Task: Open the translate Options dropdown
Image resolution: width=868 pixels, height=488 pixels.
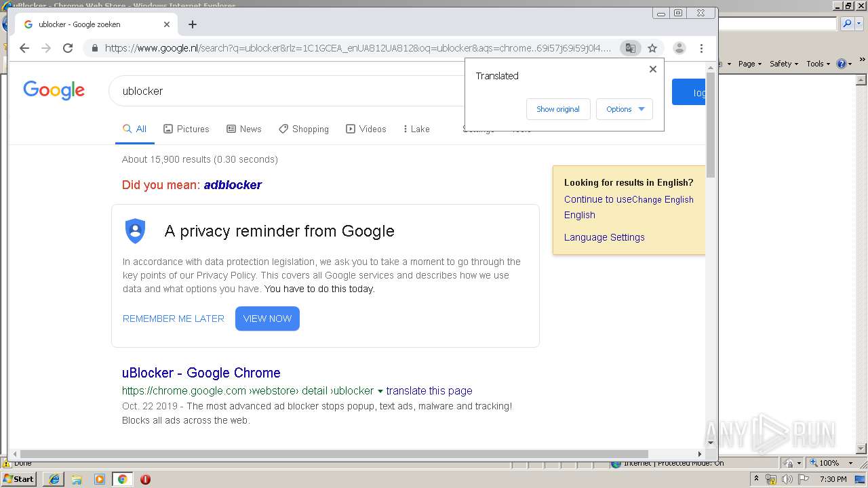Action: click(625, 109)
